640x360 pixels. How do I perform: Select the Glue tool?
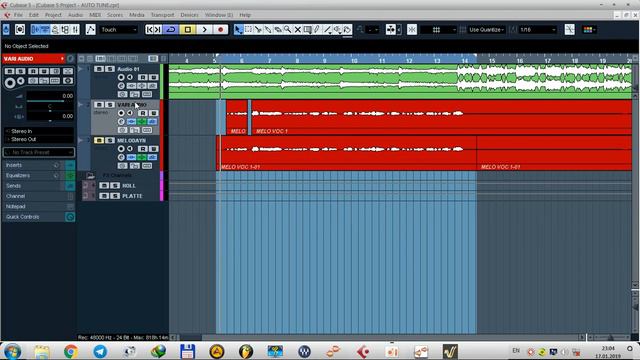(x=268, y=29)
